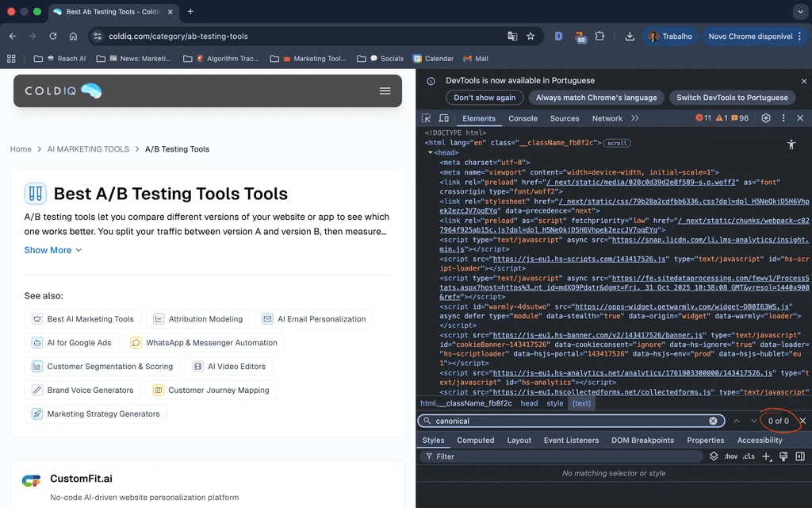812x508 pixels.
Task: Select head in the DOM breadcrumb
Action: click(529, 403)
